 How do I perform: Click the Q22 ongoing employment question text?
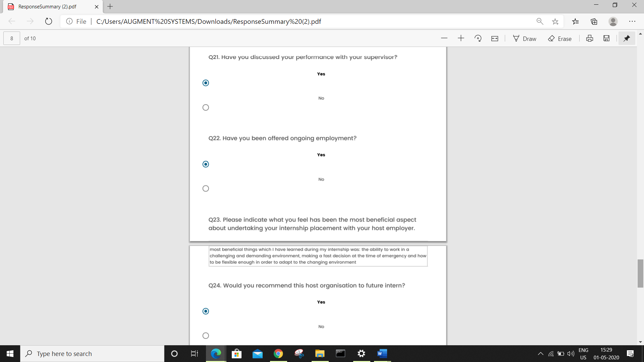(282, 138)
